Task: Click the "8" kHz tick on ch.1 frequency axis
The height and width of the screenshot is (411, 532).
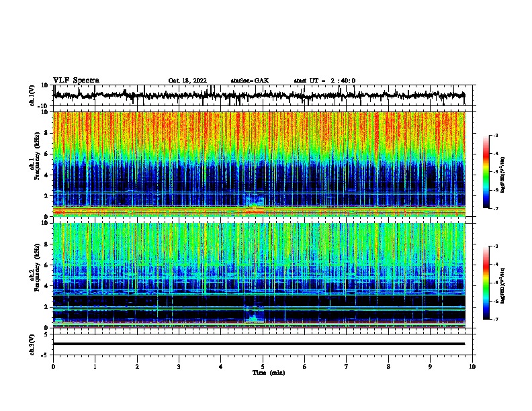Action: click(46, 133)
